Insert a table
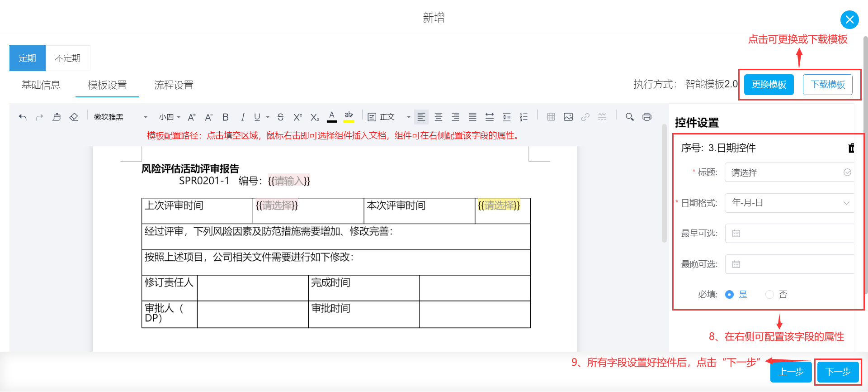This screenshot has height=392, width=868. 551,117
